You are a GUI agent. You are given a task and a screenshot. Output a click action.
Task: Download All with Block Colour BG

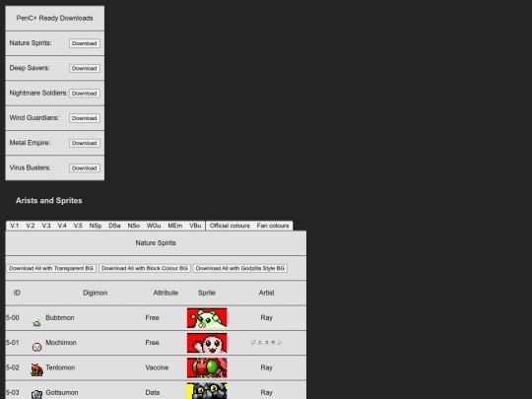pyautogui.click(x=145, y=268)
